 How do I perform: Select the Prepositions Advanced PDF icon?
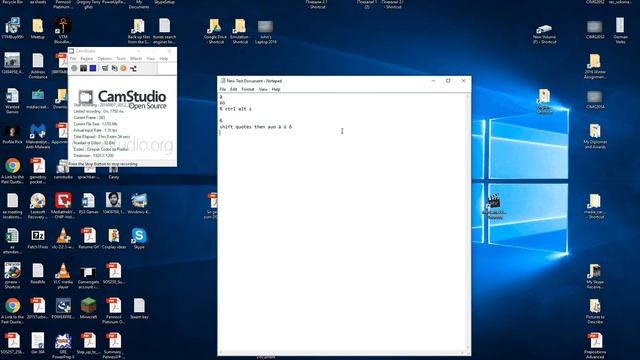coord(595,346)
